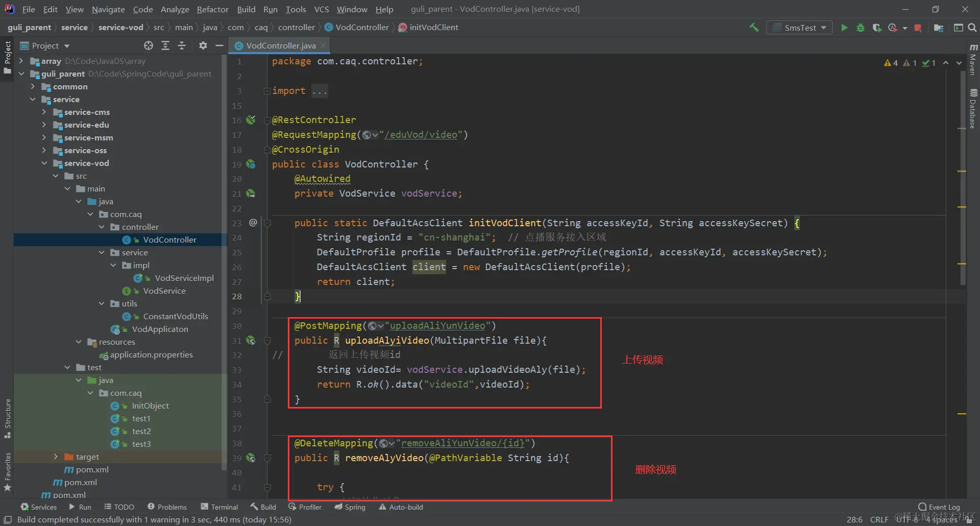Screen dimensions: 980x526
Task: Click the 28:6 cursor position indicator
Action: 854,519
